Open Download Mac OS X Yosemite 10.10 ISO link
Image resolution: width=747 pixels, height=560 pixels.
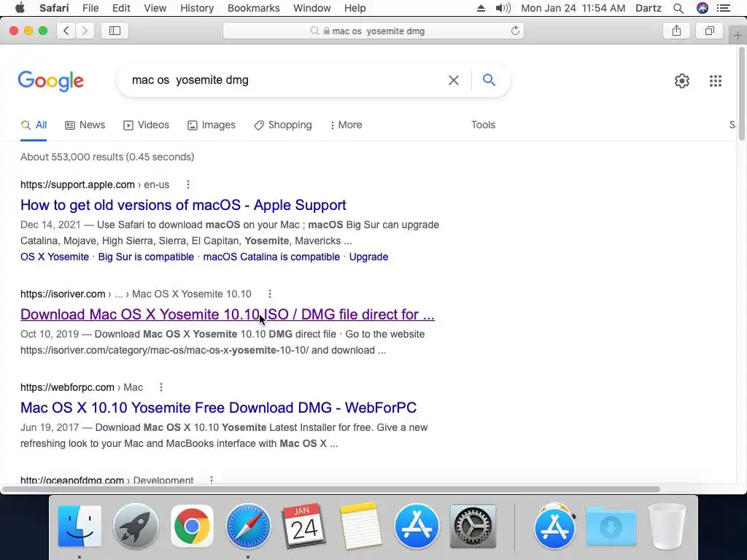coord(228,315)
